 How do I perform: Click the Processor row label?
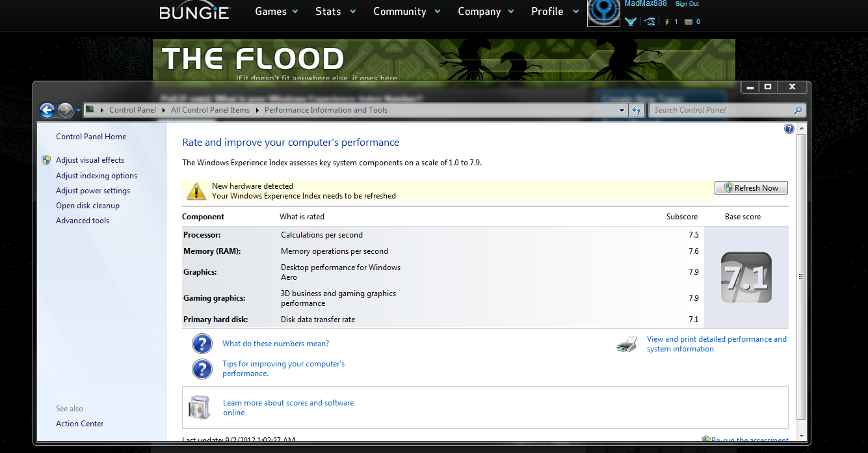202,235
